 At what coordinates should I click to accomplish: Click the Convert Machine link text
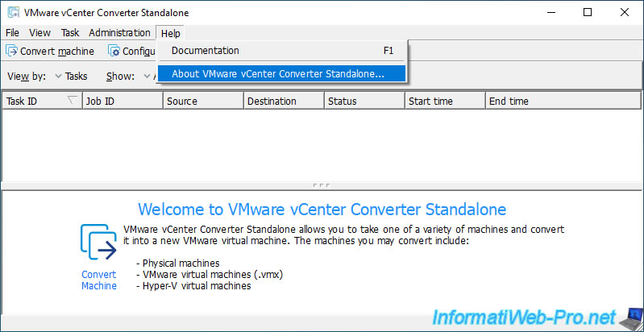98,280
